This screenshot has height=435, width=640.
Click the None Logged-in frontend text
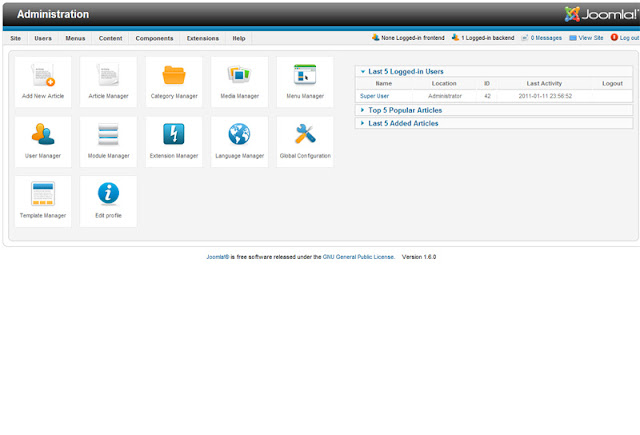[x=413, y=38]
